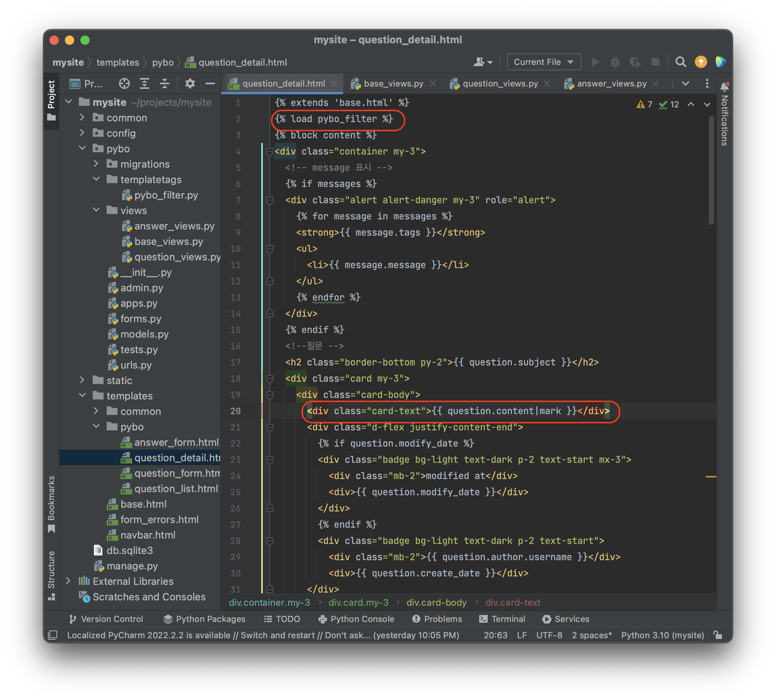The image size is (776, 700).
Task: Switch to the answer_views.py tab
Action: [611, 83]
